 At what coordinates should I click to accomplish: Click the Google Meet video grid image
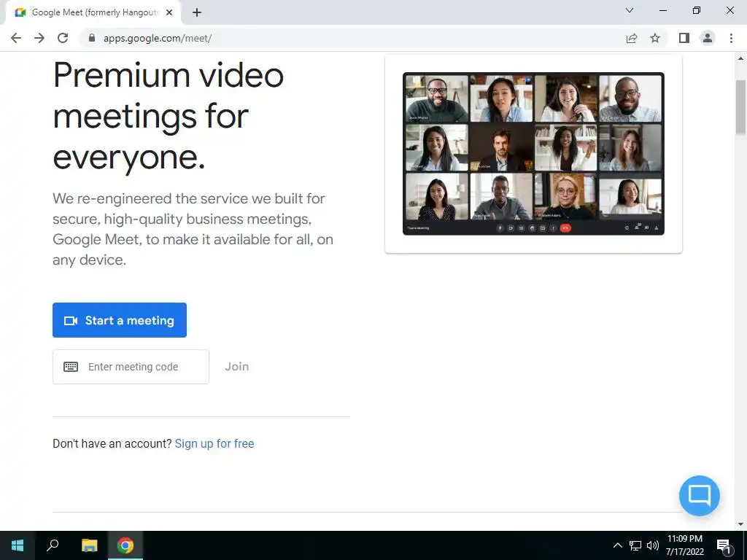pyautogui.click(x=533, y=153)
